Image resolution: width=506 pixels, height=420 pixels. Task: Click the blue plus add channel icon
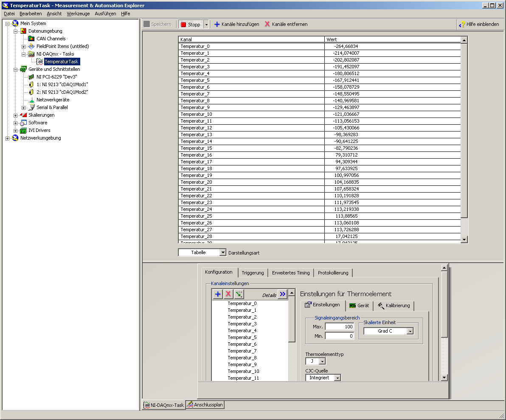(218, 294)
